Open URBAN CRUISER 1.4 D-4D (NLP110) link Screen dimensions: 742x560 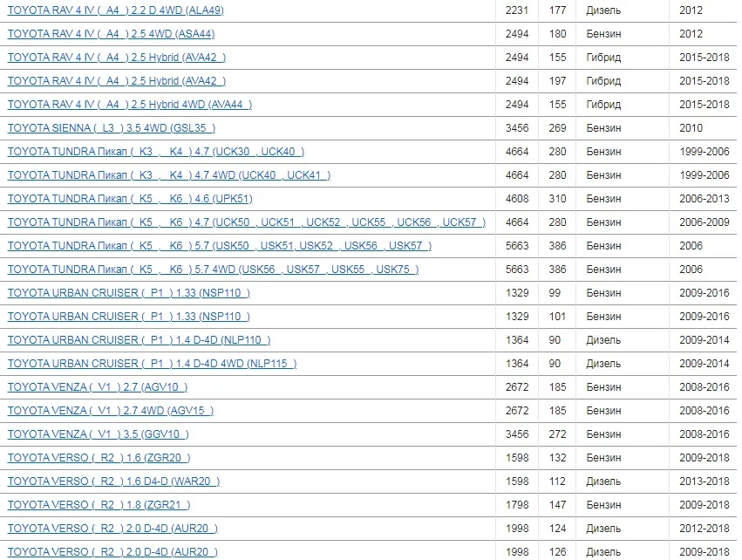[140, 340]
